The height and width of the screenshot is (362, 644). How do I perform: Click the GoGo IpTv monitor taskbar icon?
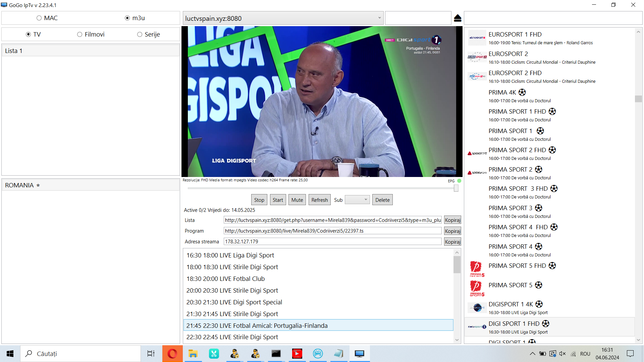pyautogui.click(x=359, y=354)
